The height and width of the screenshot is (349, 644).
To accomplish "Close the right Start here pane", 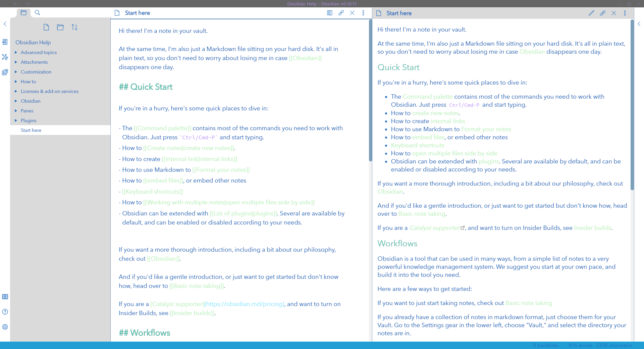I will tap(614, 13).
